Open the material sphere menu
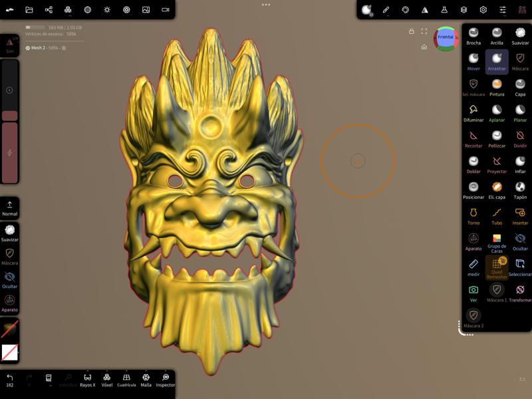 coord(88,9)
